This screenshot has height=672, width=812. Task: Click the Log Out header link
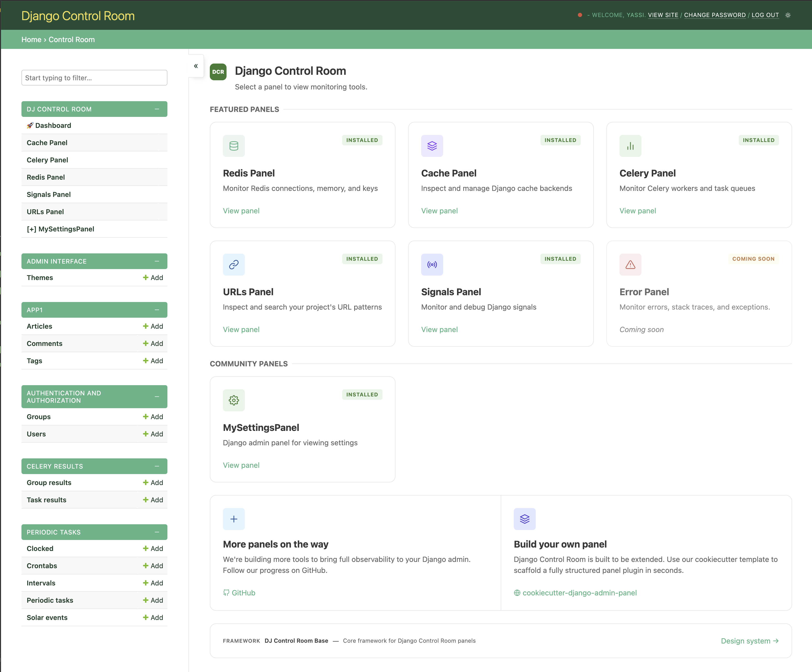pyautogui.click(x=765, y=15)
